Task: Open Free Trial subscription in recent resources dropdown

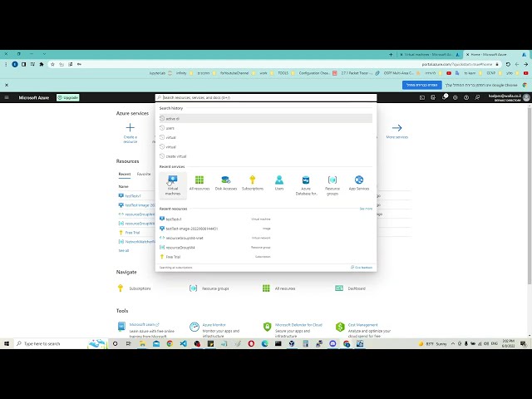Action: click(215, 257)
